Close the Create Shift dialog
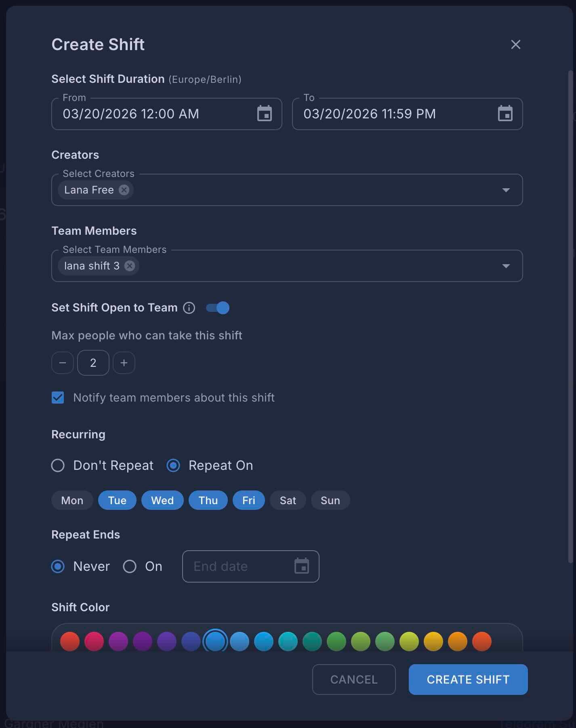The height and width of the screenshot is (728, 576). click(515, 44)
